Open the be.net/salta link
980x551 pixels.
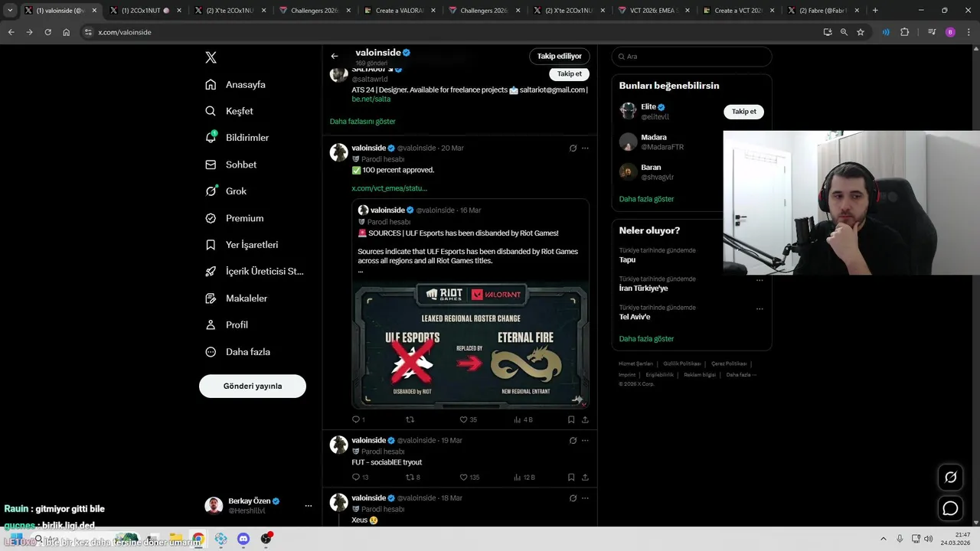(x=371, y=99)
